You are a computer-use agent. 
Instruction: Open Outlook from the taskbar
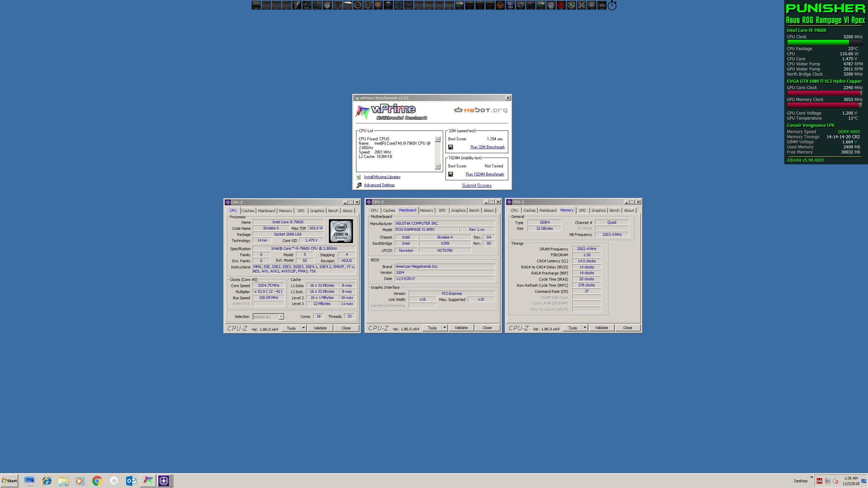coord(131,481)
